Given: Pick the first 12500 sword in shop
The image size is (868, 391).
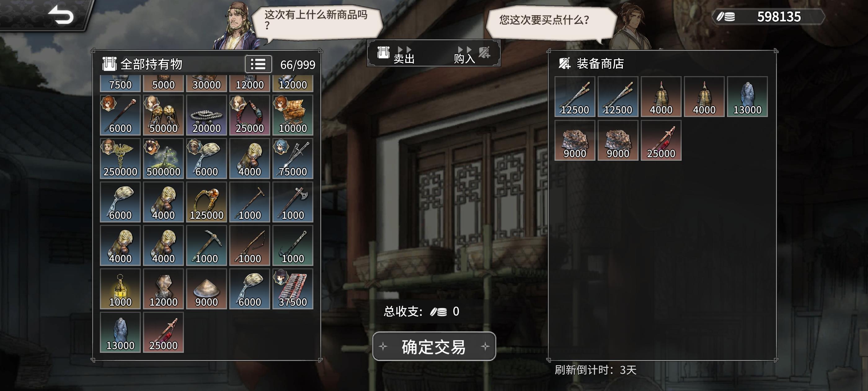Looking at the screenshot, I should pos(575,97).
